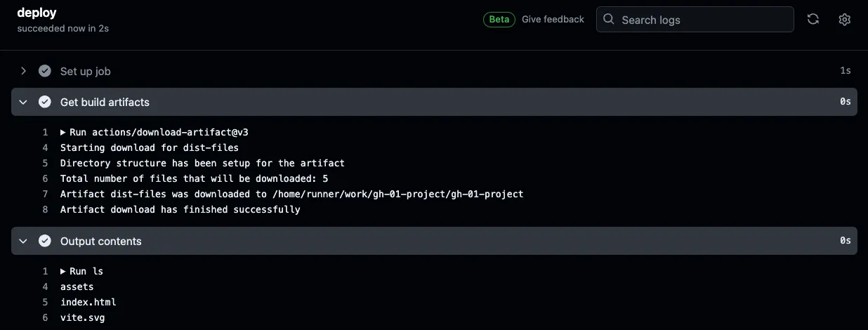Select log line 8 number in artifacts step
Image resolution: width=868 pixels, height=330 pixels.
45,209
